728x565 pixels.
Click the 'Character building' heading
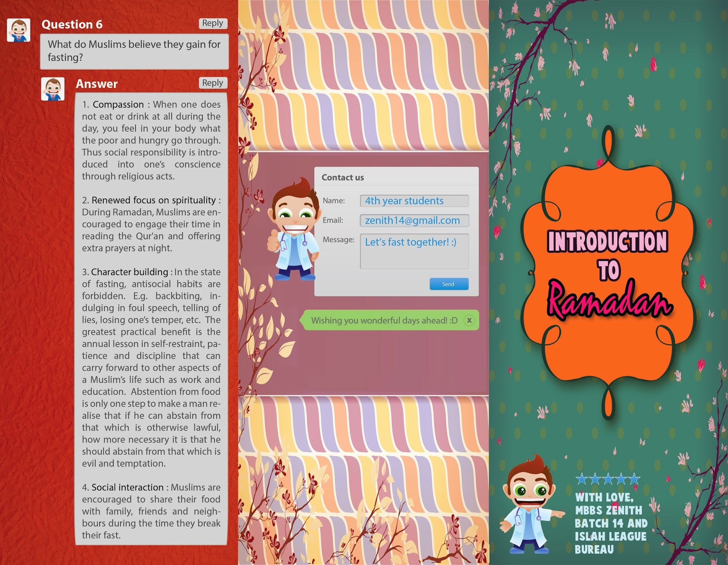[130, 272]
